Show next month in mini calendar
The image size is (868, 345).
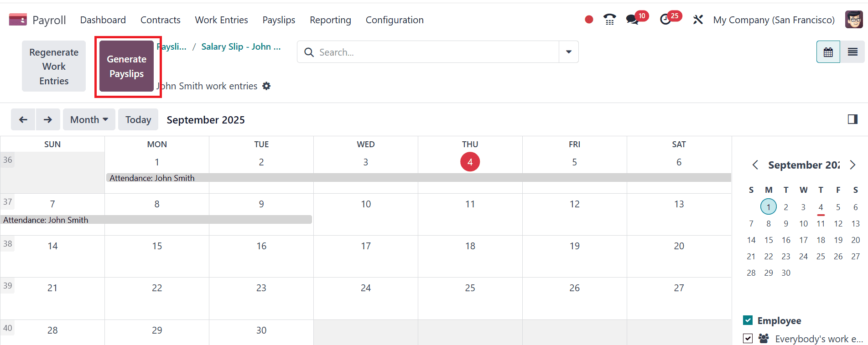point(852,165)
